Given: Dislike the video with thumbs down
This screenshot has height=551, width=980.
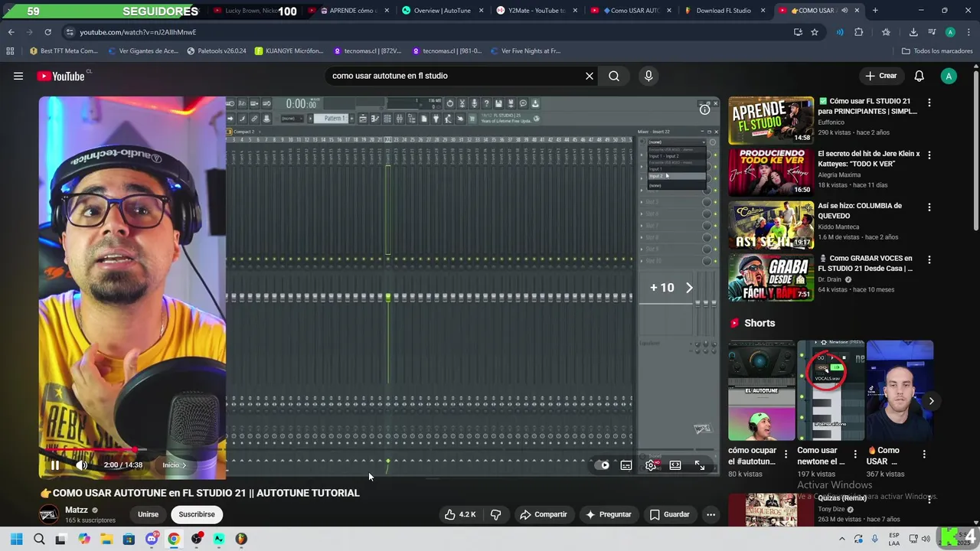Looking at the screenshot, I should [x=495, y=514].
